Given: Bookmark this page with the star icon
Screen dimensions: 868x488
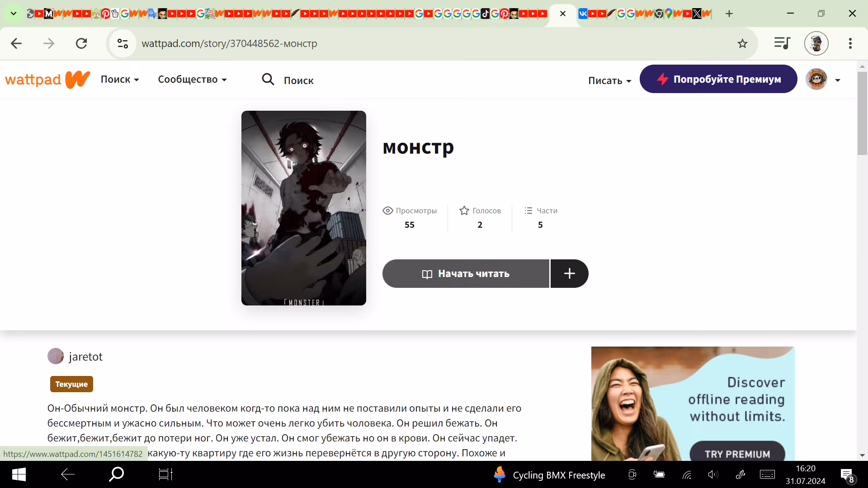Looking at the screenshot, I should [x=742, y=43].
